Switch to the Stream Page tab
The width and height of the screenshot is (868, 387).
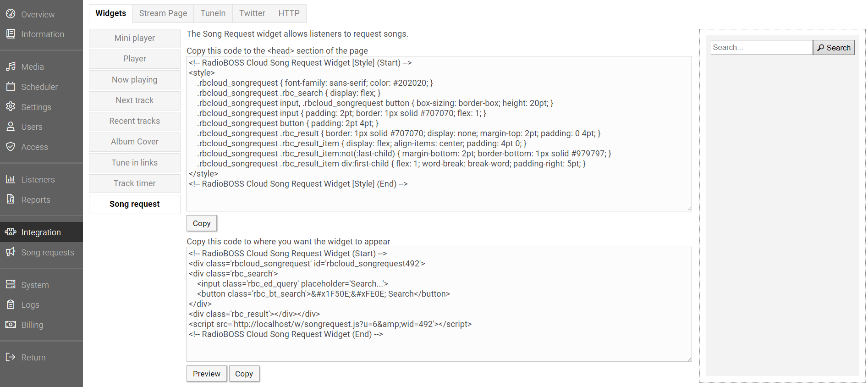[163, 13]
